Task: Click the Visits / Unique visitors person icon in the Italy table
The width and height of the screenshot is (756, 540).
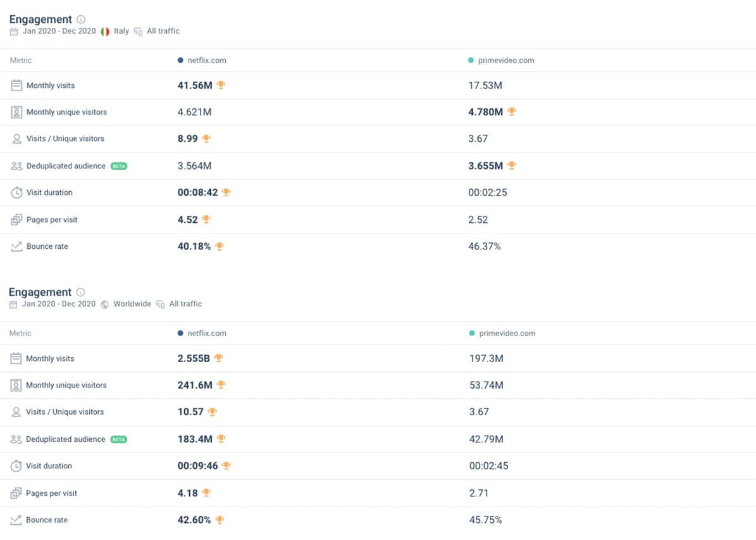Action: (x=16, y=139)
